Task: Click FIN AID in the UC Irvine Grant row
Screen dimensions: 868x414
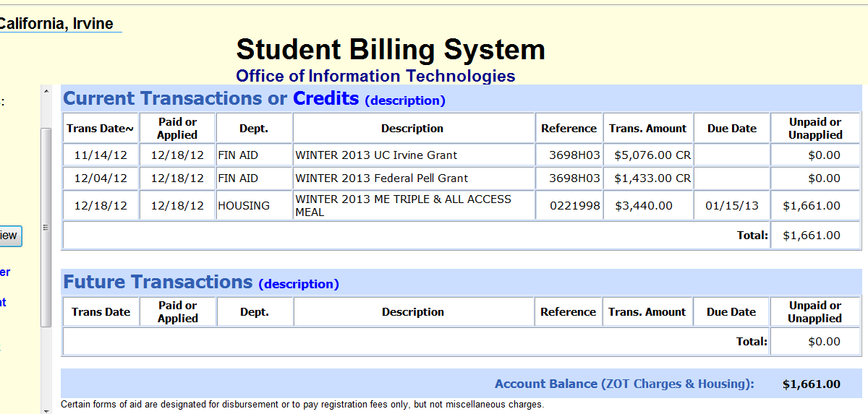Action: pos(238,155)
